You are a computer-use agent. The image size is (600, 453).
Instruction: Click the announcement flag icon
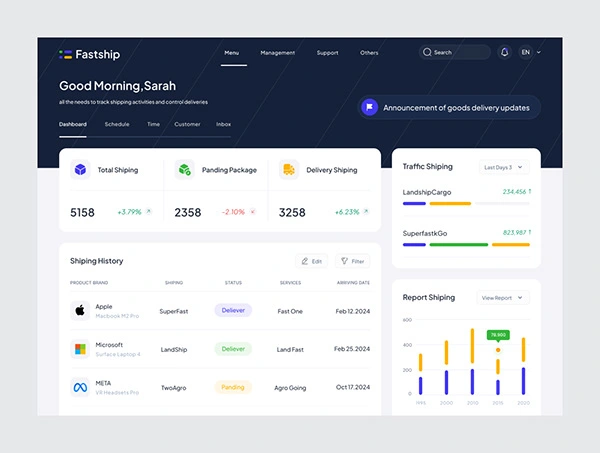coord(369,107)
